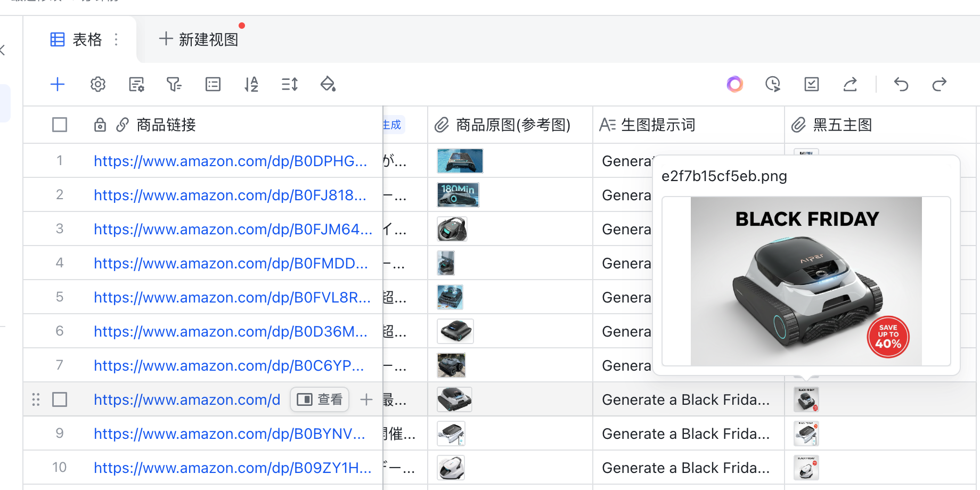The image size is (980, 490).
Task: Open row 6 product reference thumbnail
Action: [455, 331]
